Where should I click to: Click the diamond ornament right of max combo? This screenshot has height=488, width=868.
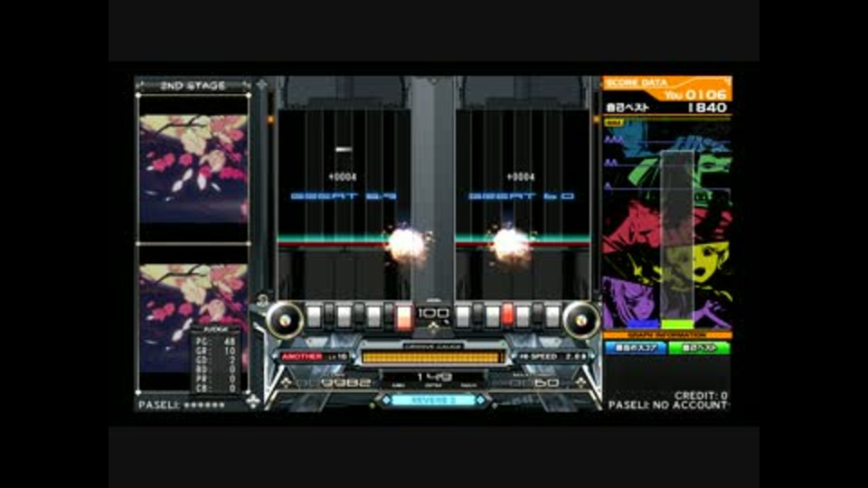580,383
